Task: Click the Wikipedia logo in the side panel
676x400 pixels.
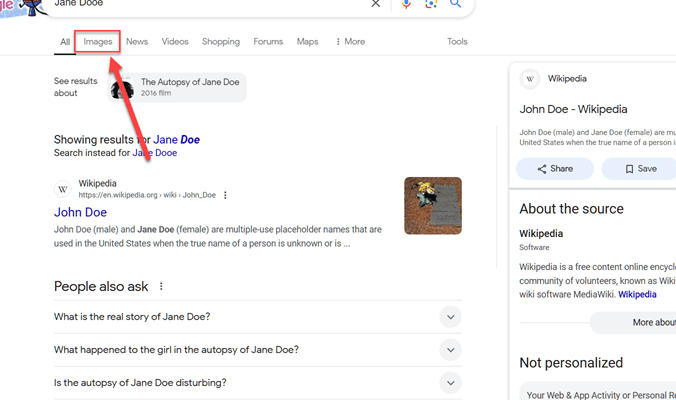Action: click(530, 79)
